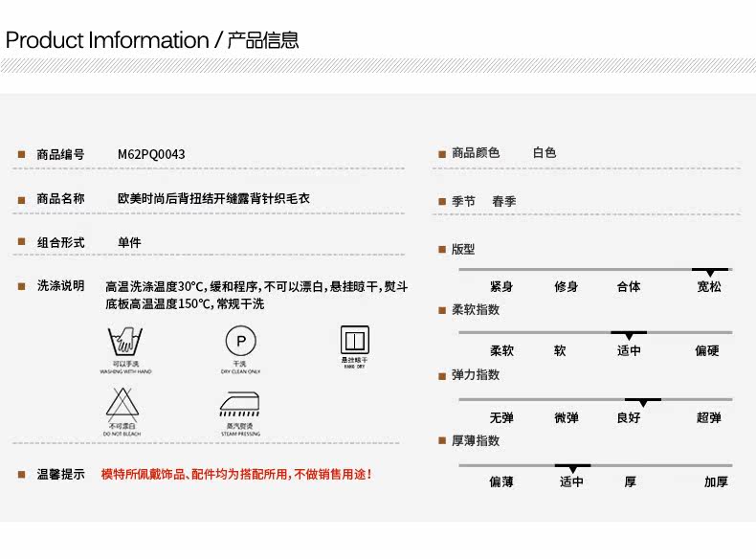Click the 偏硬 softness option

coord(707,350)
